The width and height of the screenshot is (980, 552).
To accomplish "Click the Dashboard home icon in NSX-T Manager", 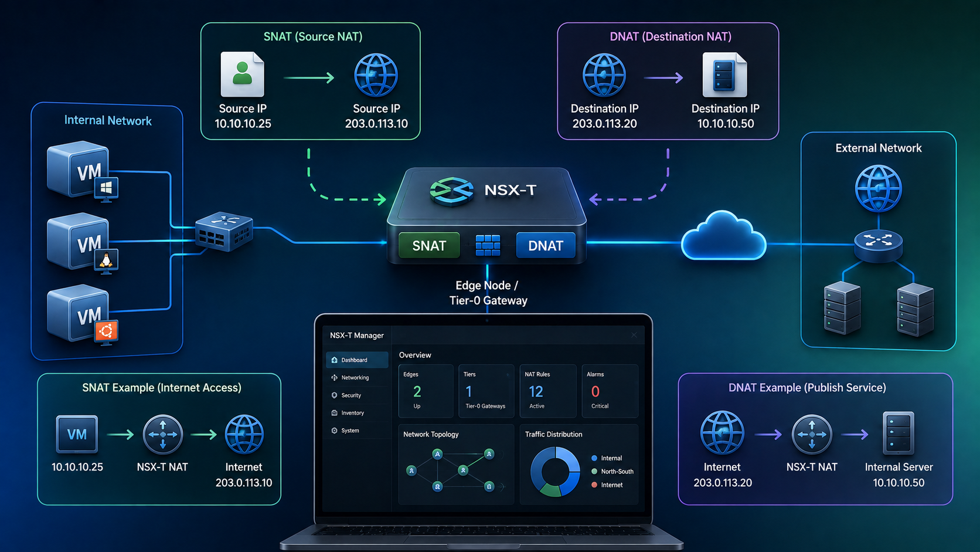I will coord(335,360).
